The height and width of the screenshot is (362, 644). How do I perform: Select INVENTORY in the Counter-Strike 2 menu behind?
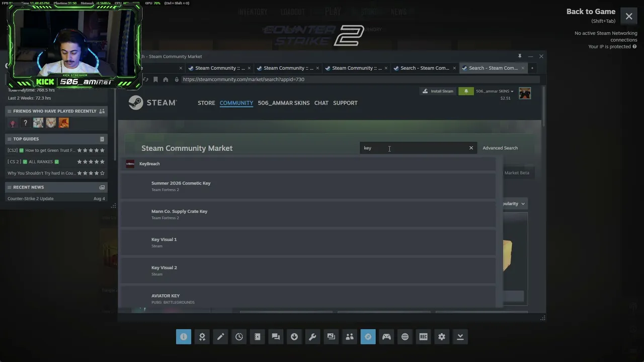point(253,12)
